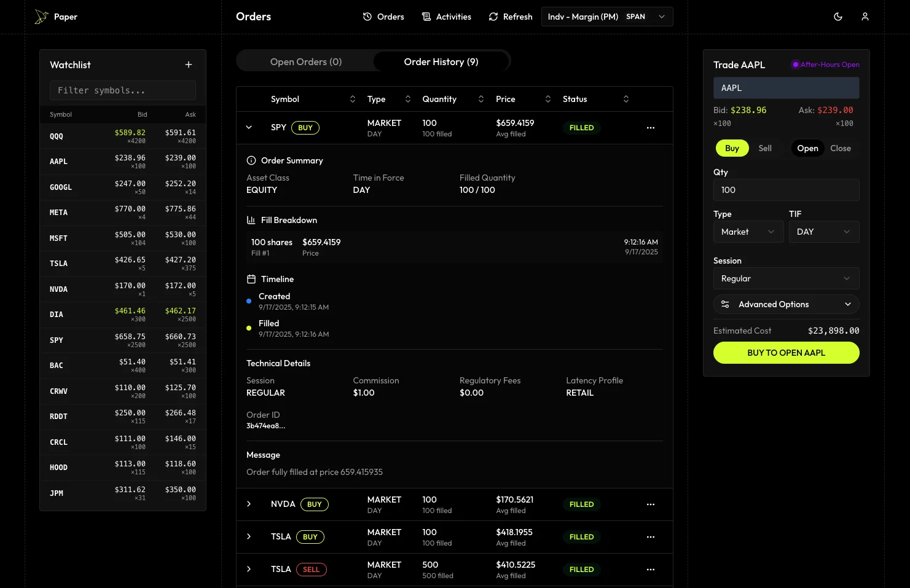Click the Refresh icon in the header
The width and height of the screenshot is (910, 588).
493,17
